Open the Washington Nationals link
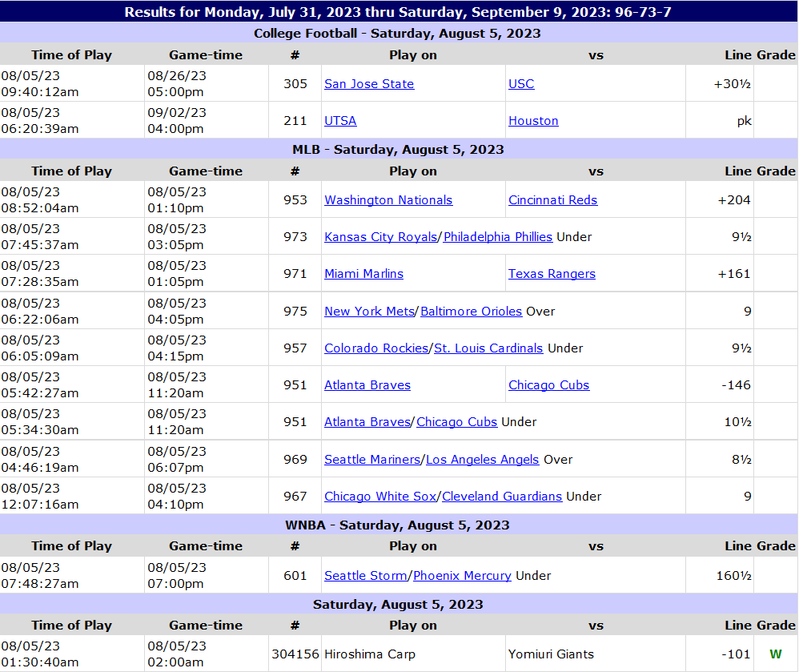The image size is (799, 672). point(388,200)
